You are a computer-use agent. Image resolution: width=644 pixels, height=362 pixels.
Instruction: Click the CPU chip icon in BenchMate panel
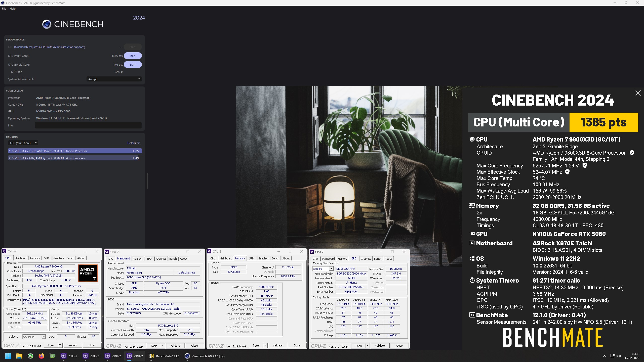point(472,139)
